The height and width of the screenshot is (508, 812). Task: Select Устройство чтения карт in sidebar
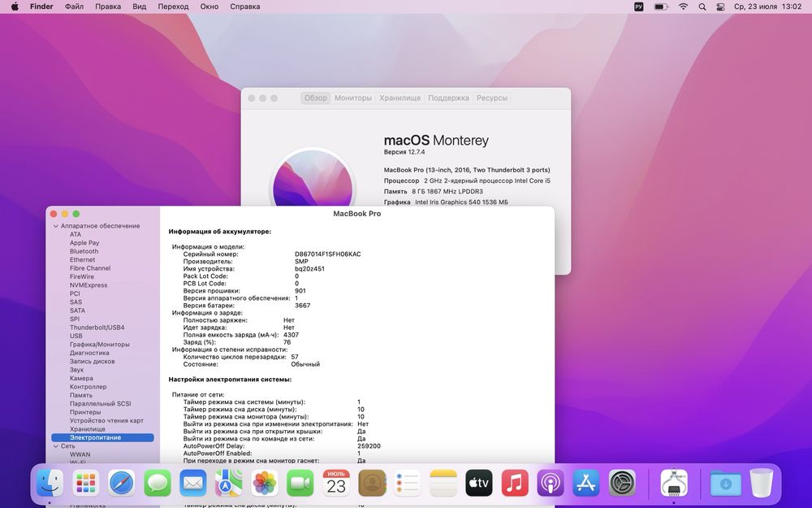tap(106, 420)
